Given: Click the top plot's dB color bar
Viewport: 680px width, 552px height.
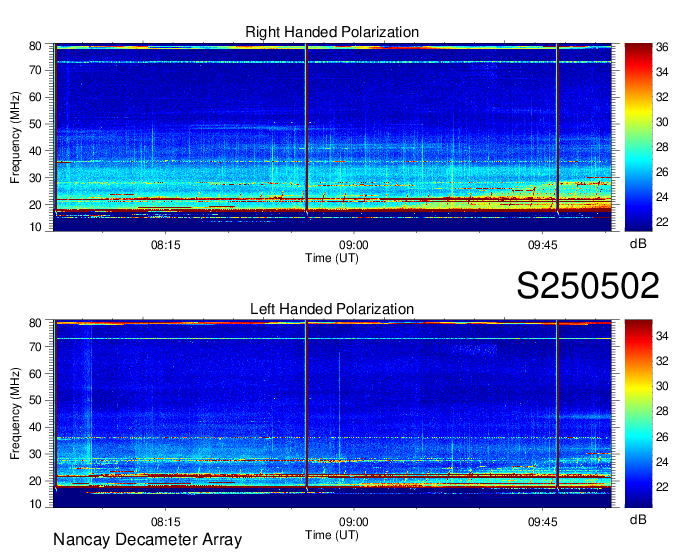Looking at the screenshot, I should pyautogui.click(x=638, y=137).
